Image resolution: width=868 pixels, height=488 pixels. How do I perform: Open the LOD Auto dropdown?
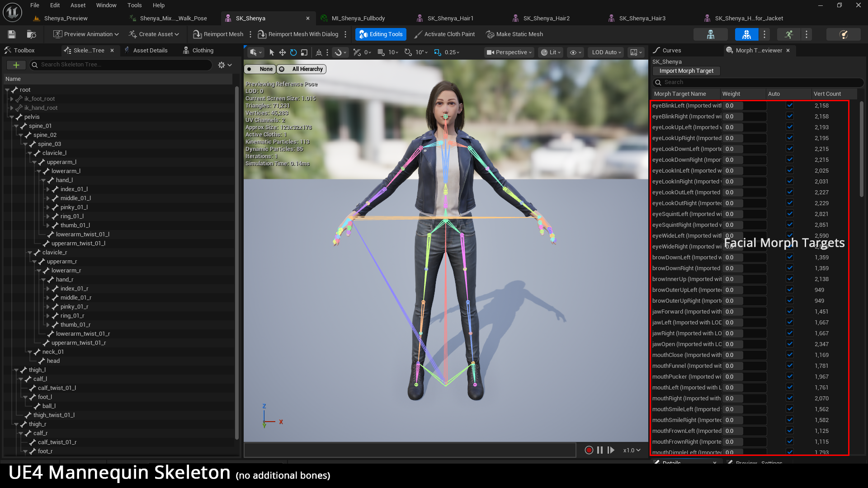point(606,52)
